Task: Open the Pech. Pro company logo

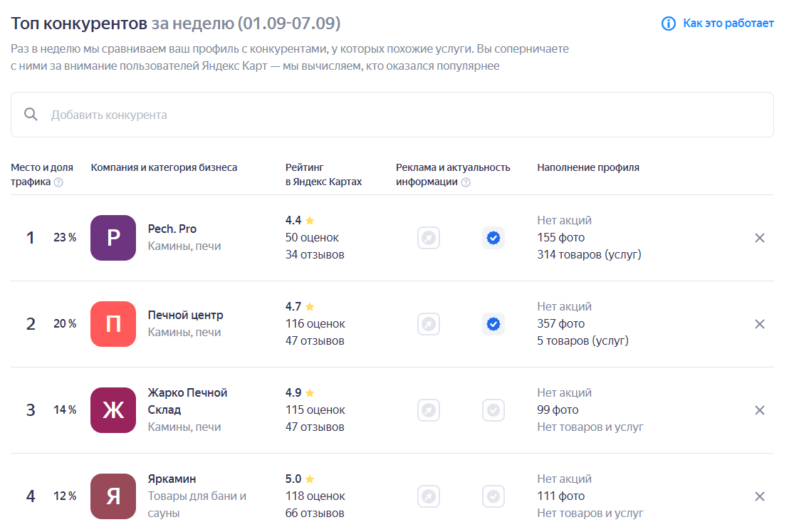Action: click(x=113, y=238)
